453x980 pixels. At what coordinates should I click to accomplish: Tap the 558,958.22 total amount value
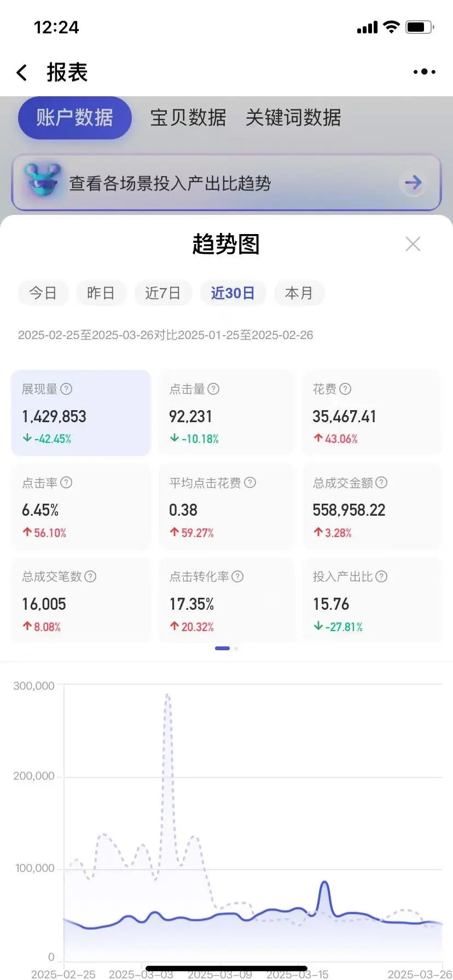point(349,510)
